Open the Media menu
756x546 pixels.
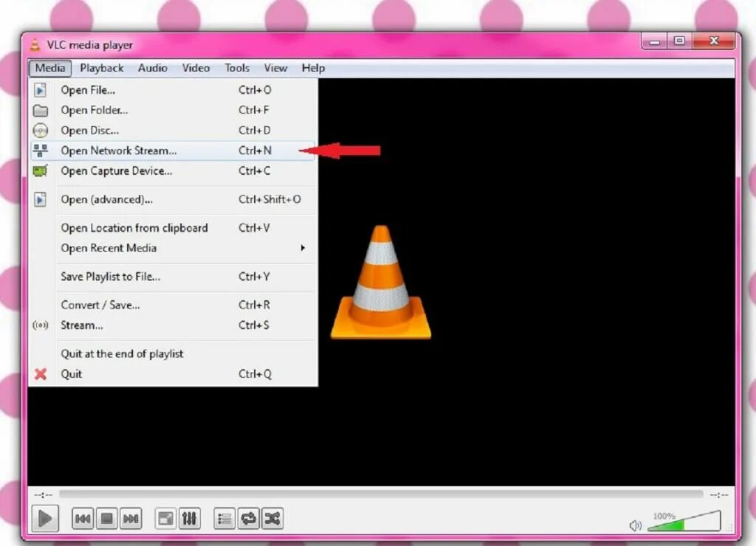pos(50,68)
